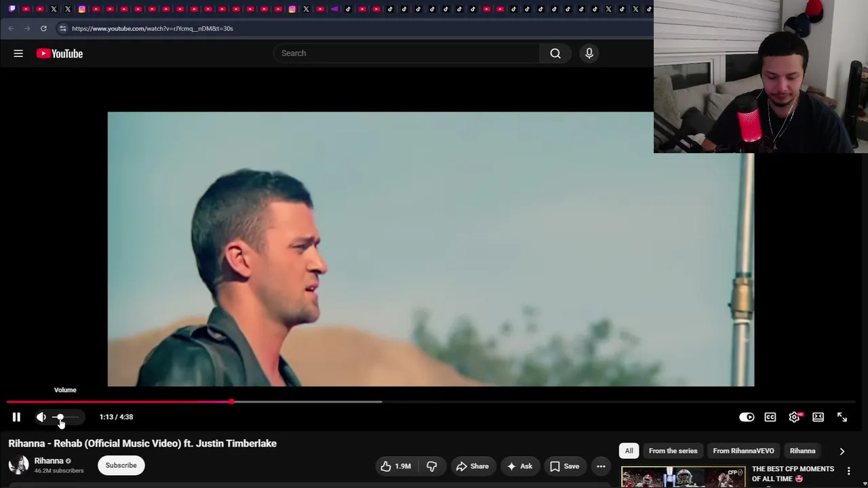Go forward with the browser forward arrow
868x488 pixels.
27,28
